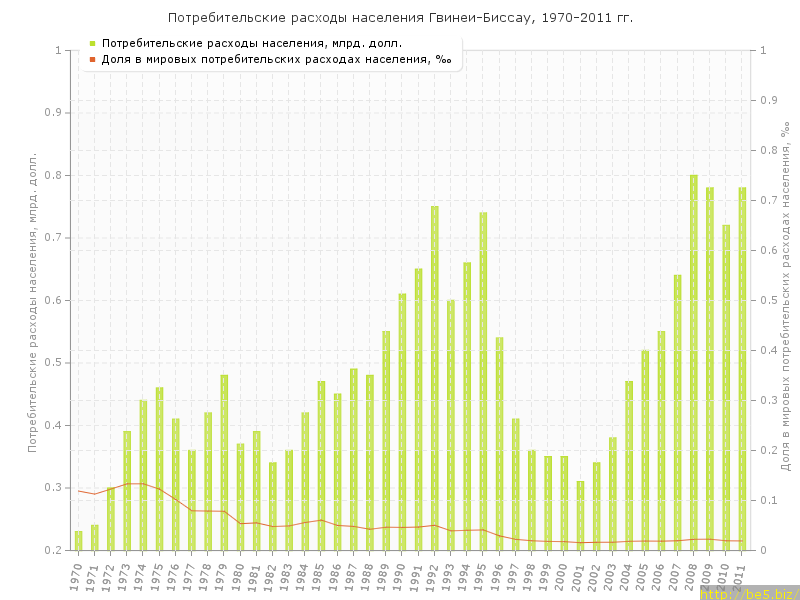This screenshot has width=800, height=600.
Task: Select the bar for year 1979
Action: 224,462
